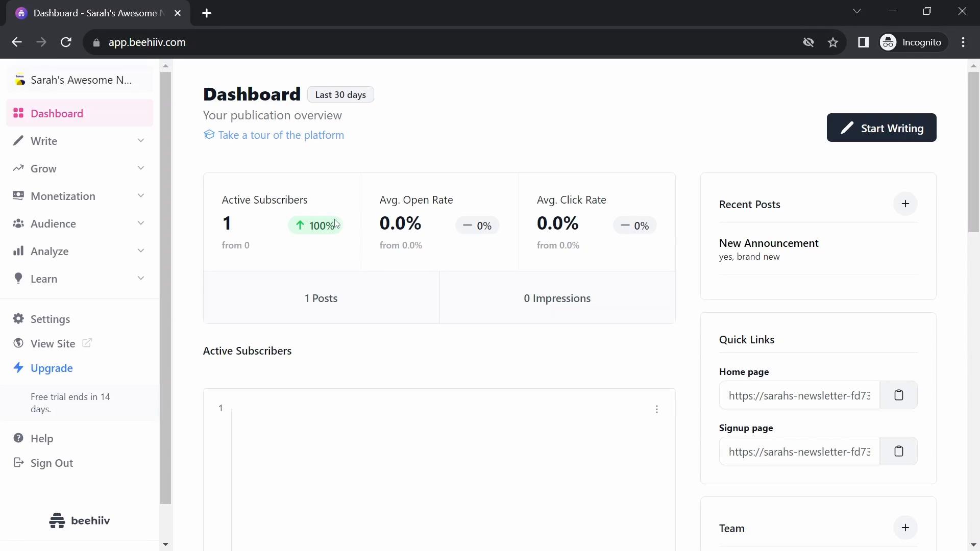Click the Analyze icon in sidebar
The image size is (980, 551).
18,251
